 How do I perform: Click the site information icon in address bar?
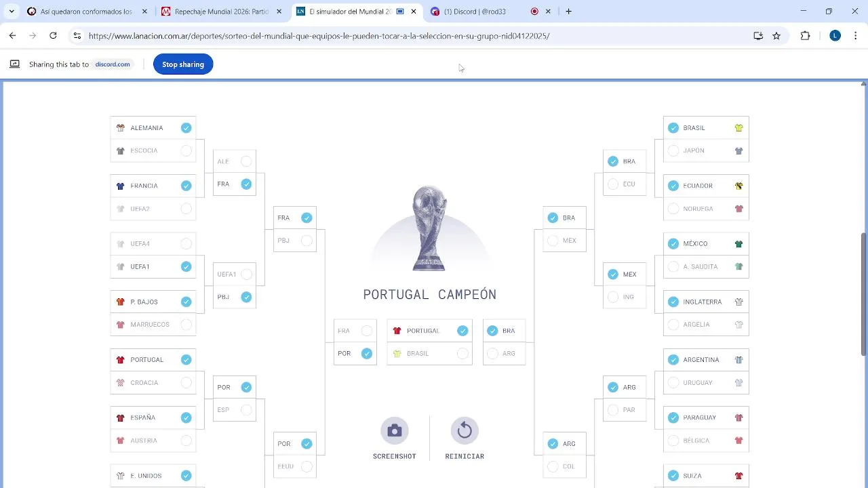tap(77, 36)
